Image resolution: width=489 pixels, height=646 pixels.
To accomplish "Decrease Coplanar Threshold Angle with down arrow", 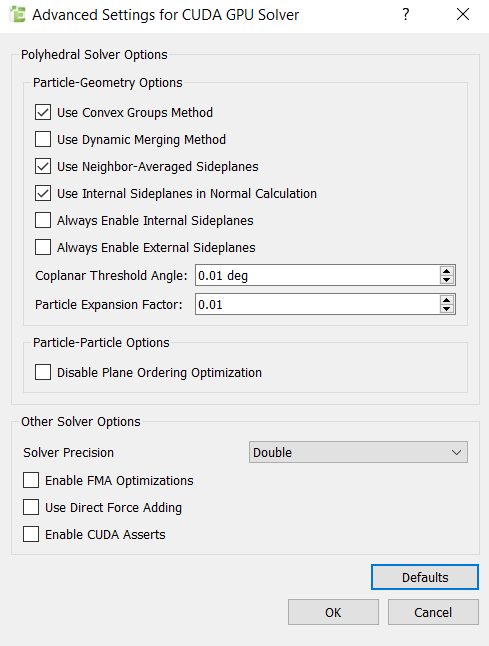I will tap(447, 280).
